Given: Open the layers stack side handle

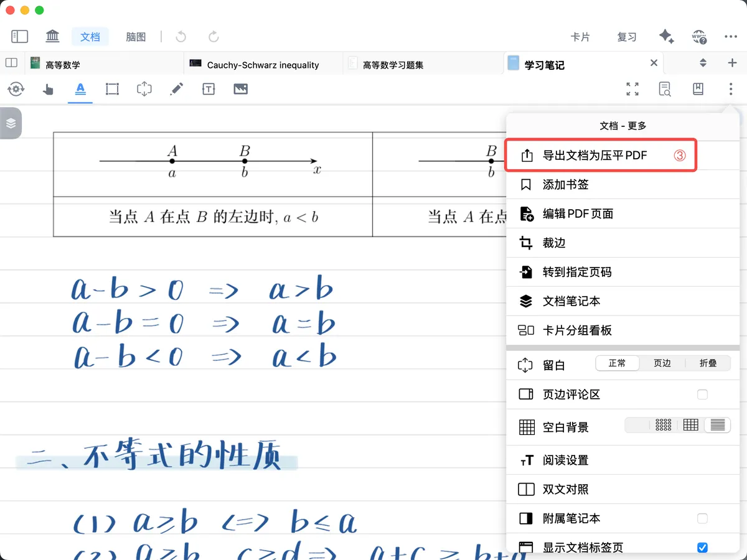Looking at the screenshot, I should (11, 123).
